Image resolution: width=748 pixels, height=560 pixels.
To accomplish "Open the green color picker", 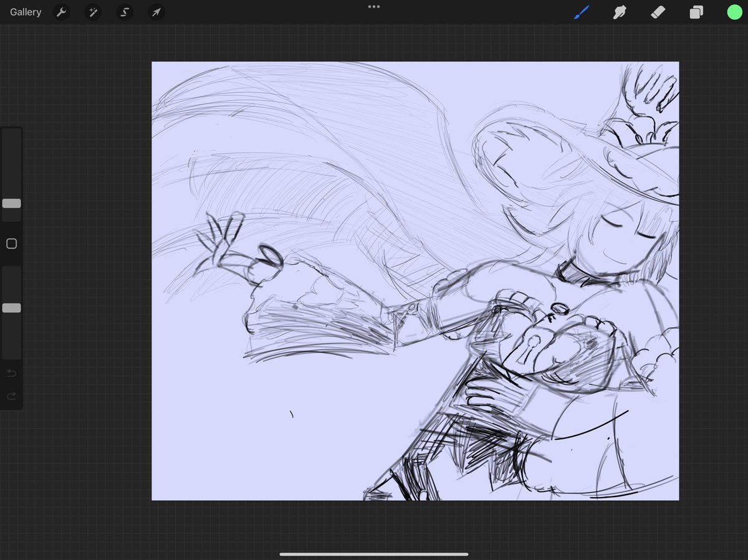I will click(x=734, y=12).
